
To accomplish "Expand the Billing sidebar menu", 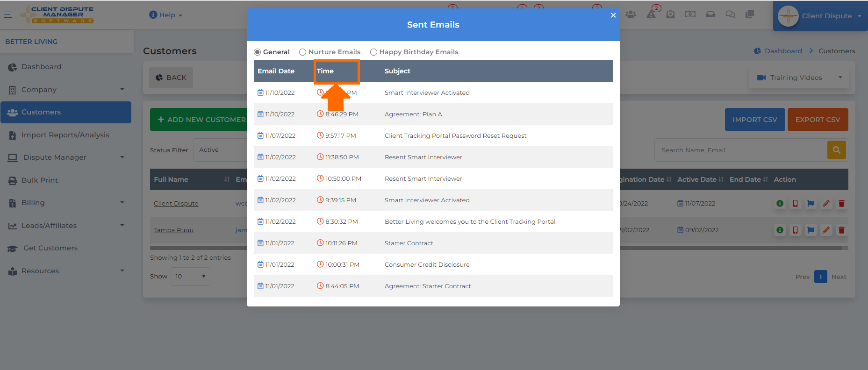I will (65, 203).
